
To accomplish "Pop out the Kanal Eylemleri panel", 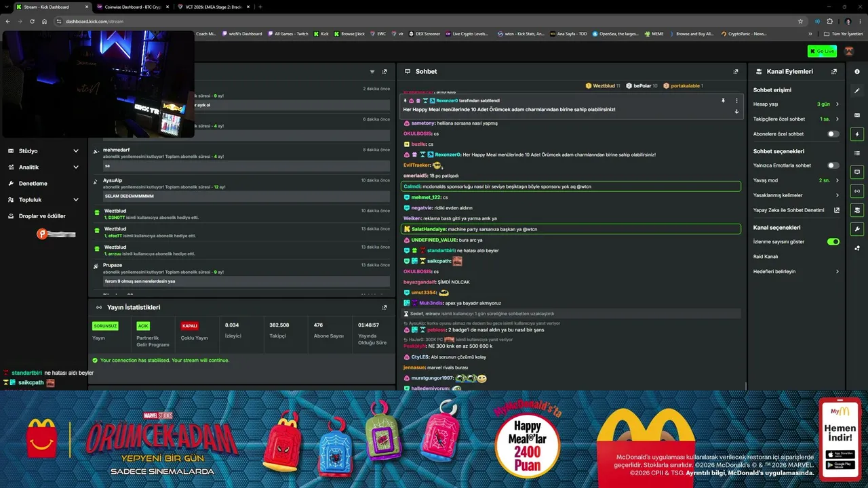I will pyautogui.click(x=834, y=71).
